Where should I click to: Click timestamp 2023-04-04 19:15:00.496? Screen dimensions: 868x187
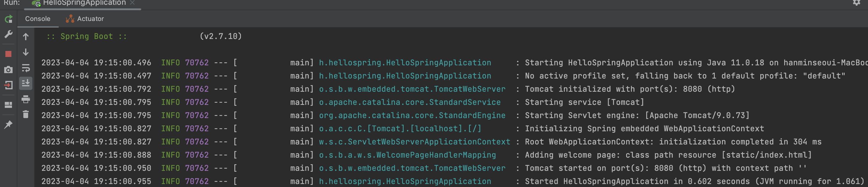tap(96, 63)
